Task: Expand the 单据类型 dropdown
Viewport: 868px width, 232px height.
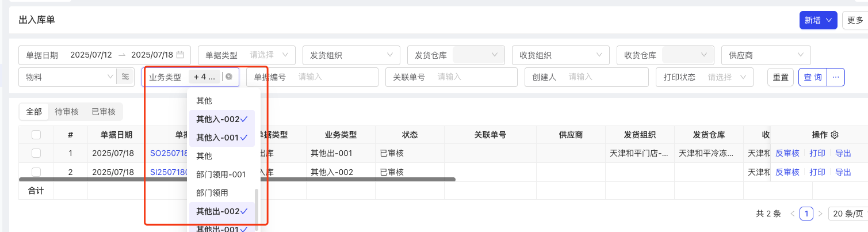Action: coord(247,55)
